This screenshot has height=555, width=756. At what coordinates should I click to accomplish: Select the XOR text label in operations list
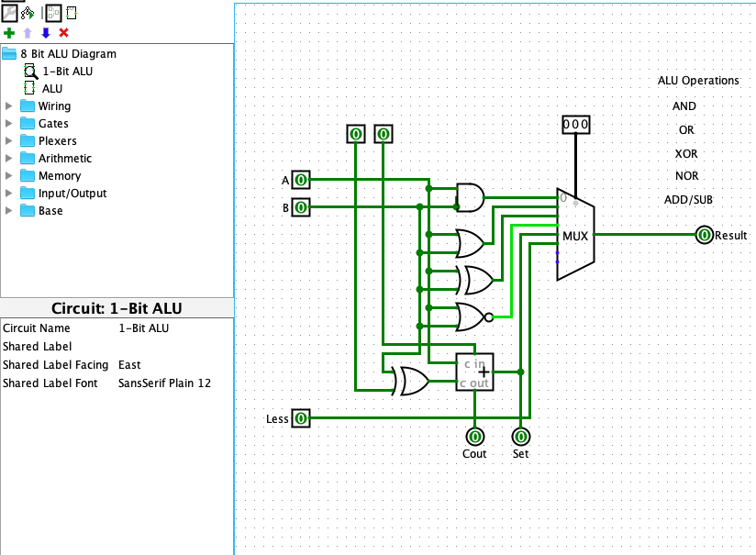(686, 154)
